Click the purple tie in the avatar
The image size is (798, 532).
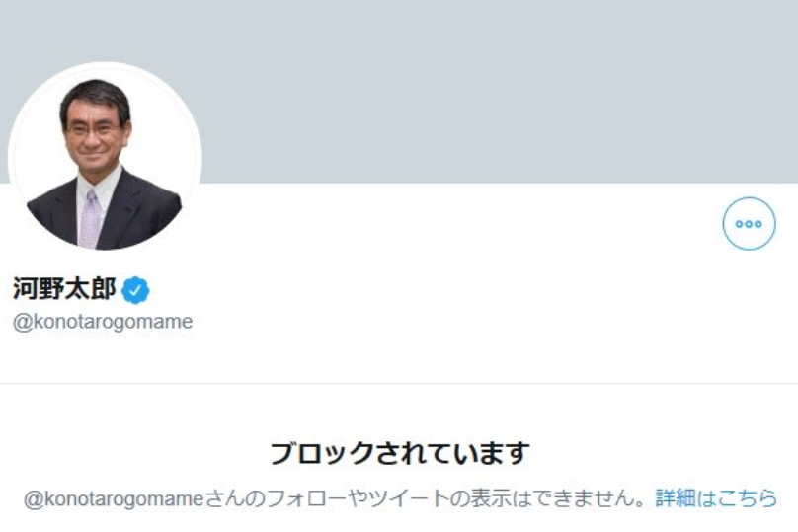(x=91, y=217)
